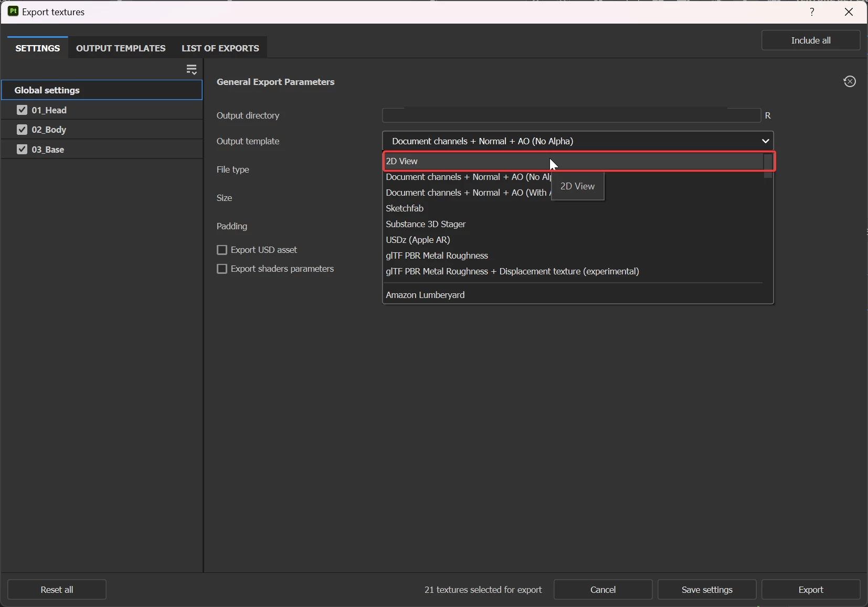Click the reset parameters icon beside General Export Parameters

click(850, 81)
